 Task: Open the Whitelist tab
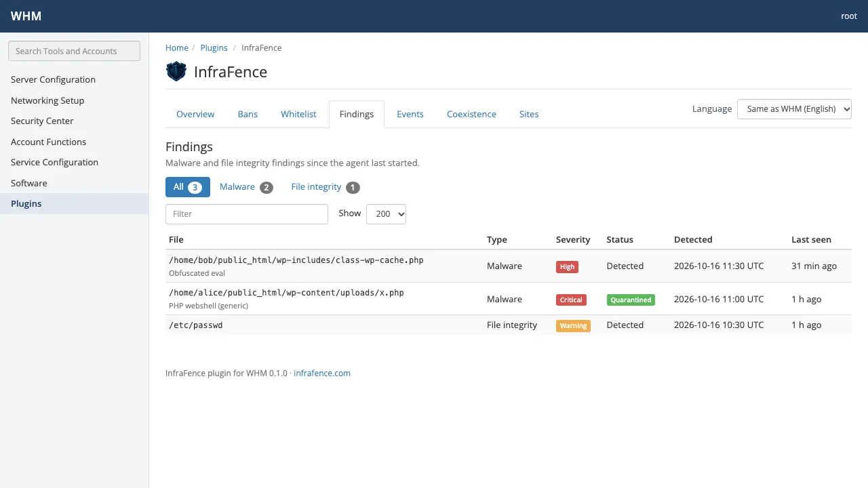point(298,114)
